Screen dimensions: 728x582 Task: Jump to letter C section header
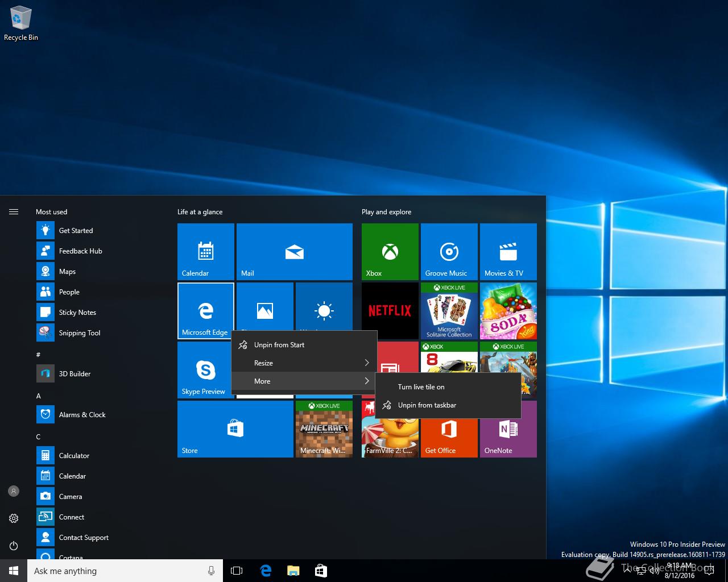click(x=39, y=436)
